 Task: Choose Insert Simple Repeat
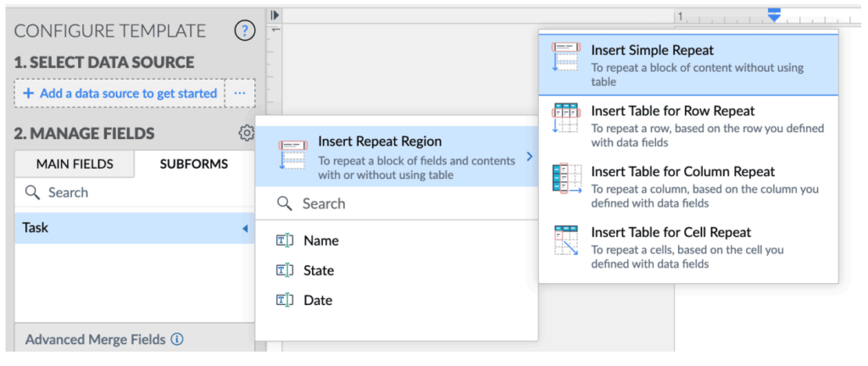point(688,64)
